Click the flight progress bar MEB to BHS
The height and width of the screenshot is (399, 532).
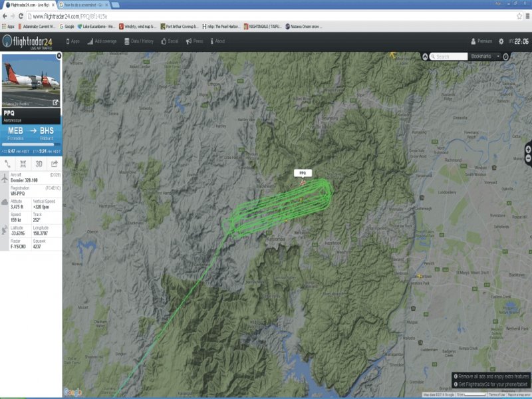coord(31,145)
